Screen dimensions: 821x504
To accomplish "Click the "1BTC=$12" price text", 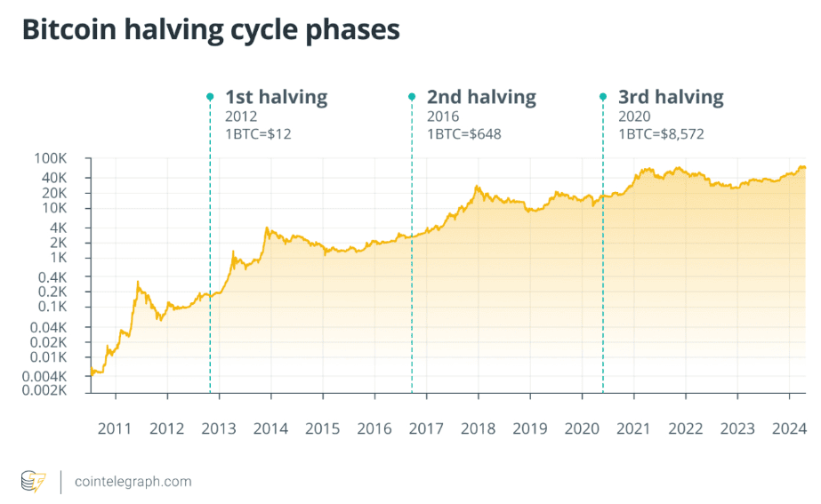I will point(258,135).
